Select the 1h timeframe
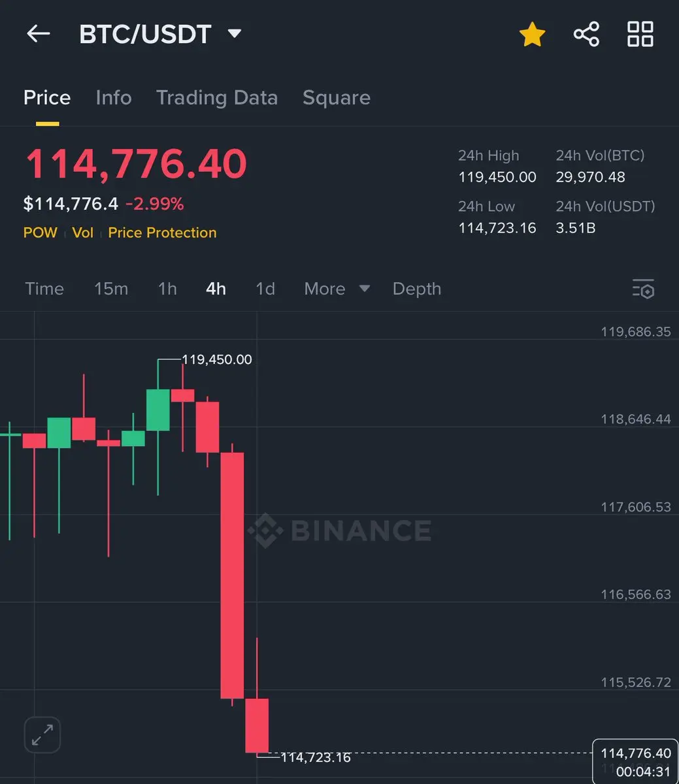The image size is (679, 784). [x=167, y=289]
